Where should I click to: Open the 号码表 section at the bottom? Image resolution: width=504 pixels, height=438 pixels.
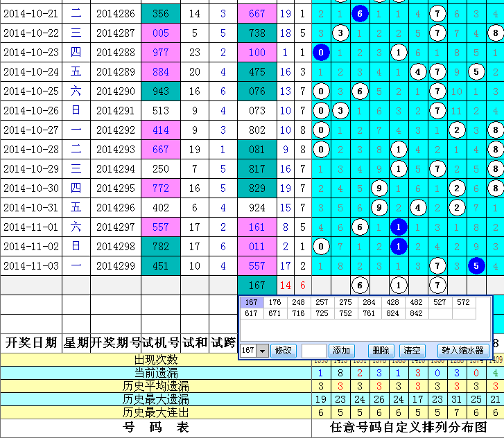tap(156, 428)
